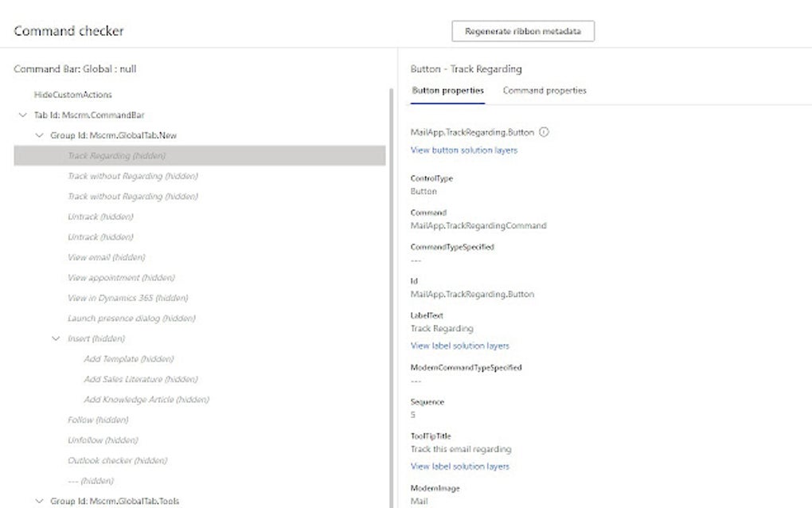Select the Button properties tab
Viewport: 812px width, 508px height.
[446, 90]
